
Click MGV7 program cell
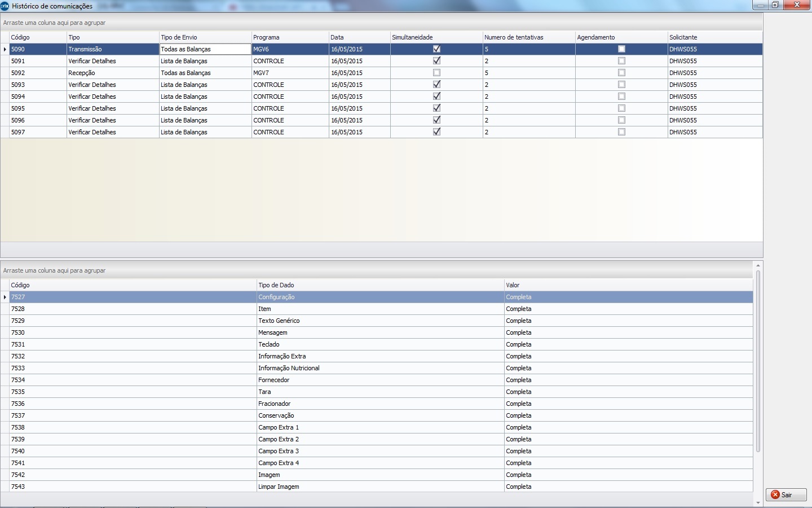290,73
